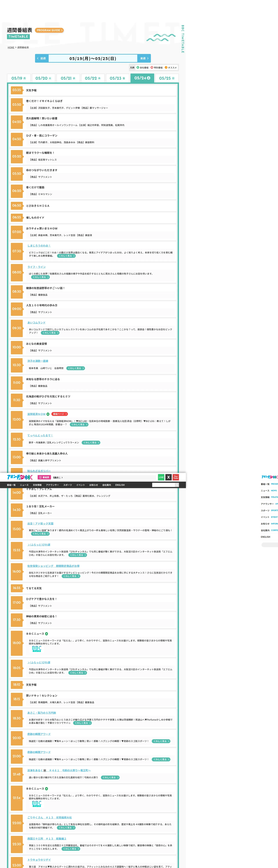Click BBC logo under 18:00 BBCニュース
Image resolution: width=278 pixels, height=868 pixels.
(37, 649)
